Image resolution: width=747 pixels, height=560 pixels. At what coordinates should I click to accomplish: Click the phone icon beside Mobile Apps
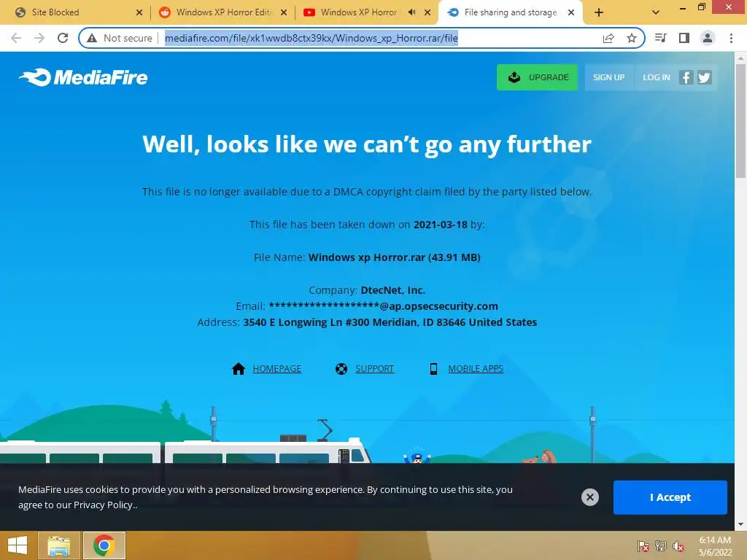(x=433, y=368)
